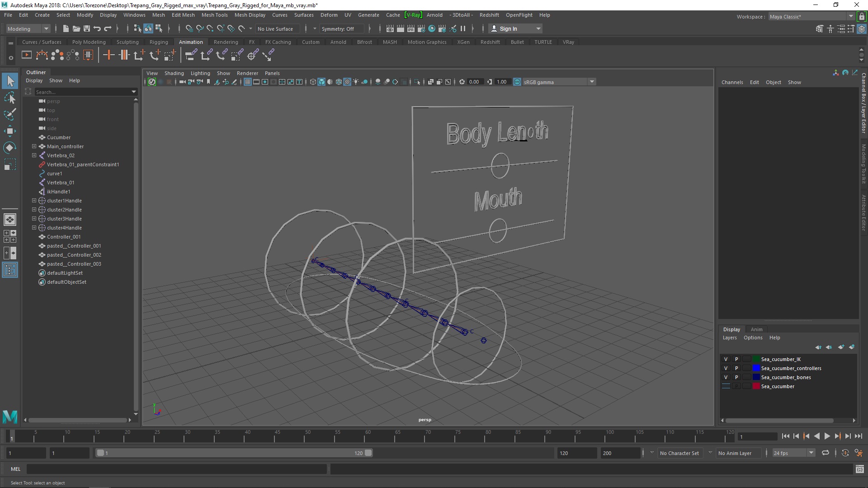The image size is (868, 488).
Task: Select ikHandle1 in the Outliner
Action: pyautogui.click(x=58, y=192)
